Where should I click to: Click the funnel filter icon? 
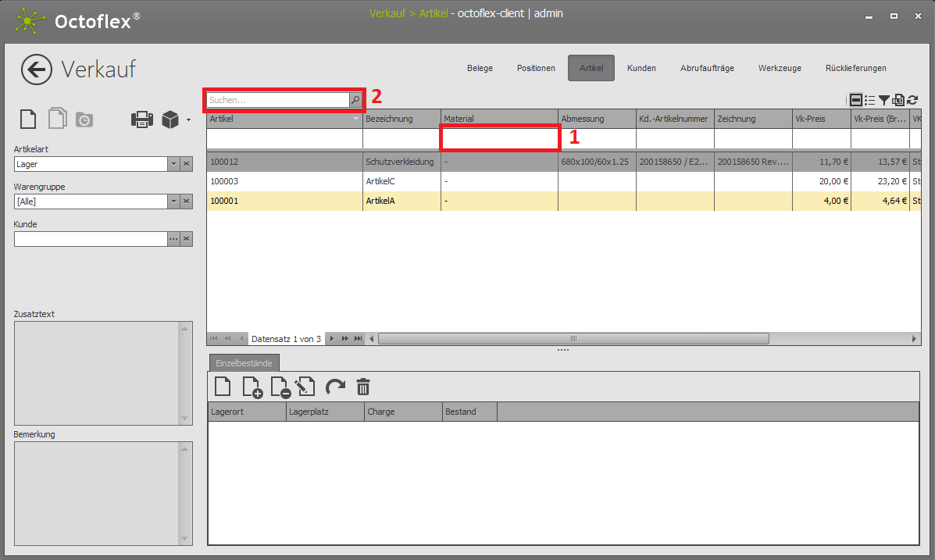(884, 100)
